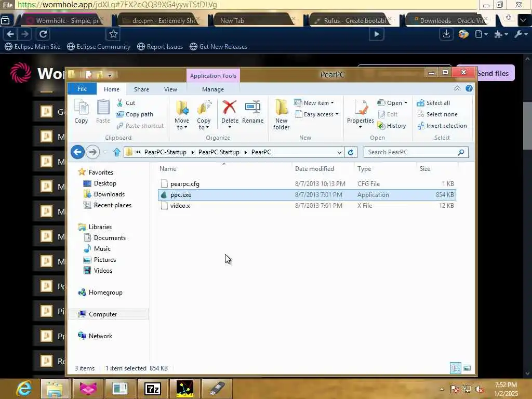The image size is (532, 399).
Task: Click Copy path in the ribbon
Action: 135,114
